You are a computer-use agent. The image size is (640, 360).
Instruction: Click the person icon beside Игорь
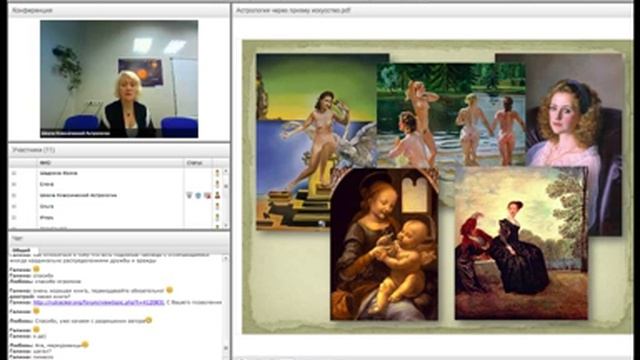218,218
